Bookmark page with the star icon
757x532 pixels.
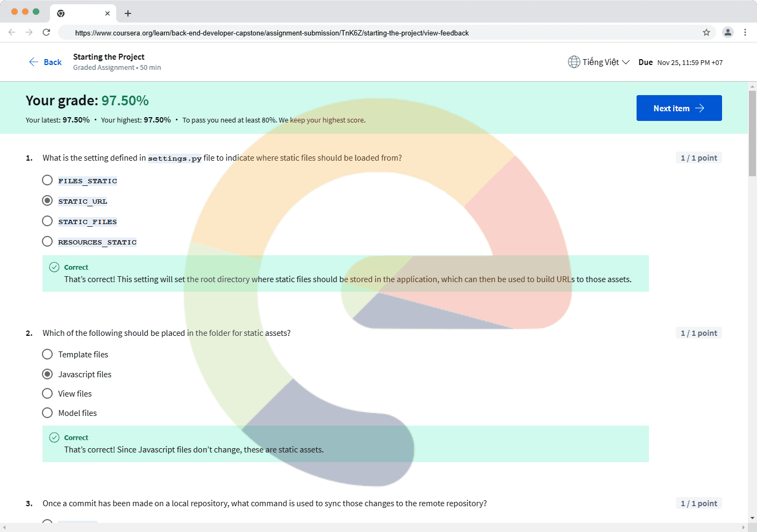(706, 32)
